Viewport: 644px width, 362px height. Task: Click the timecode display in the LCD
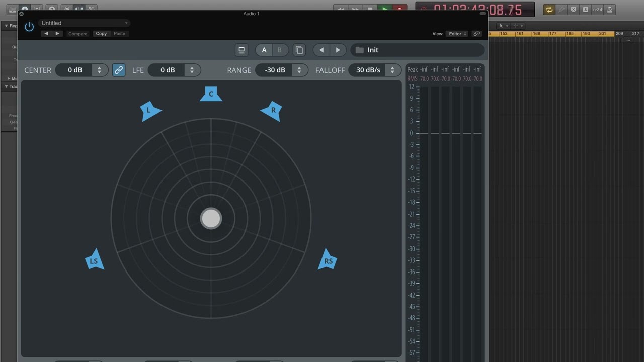tap(477, 10)
